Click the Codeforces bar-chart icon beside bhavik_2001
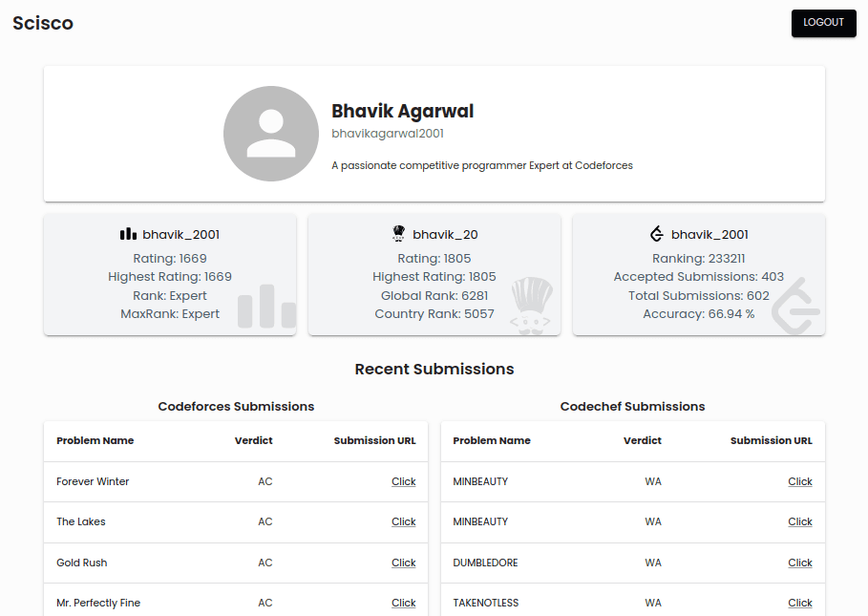 pyautogui.click(x=128, y=234)
